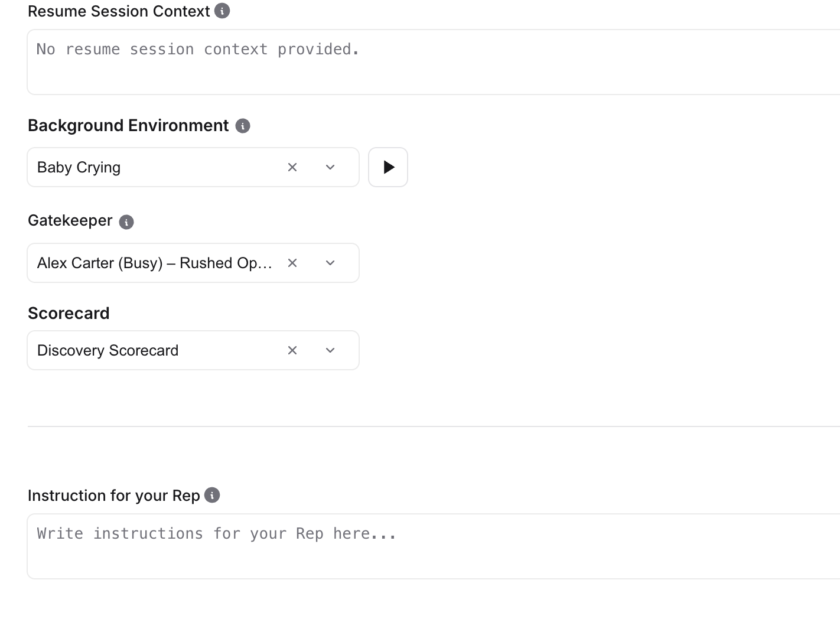Clear the Baby Crying selection
The height and width of the screenshot is (632, 840).
[292, 168]
